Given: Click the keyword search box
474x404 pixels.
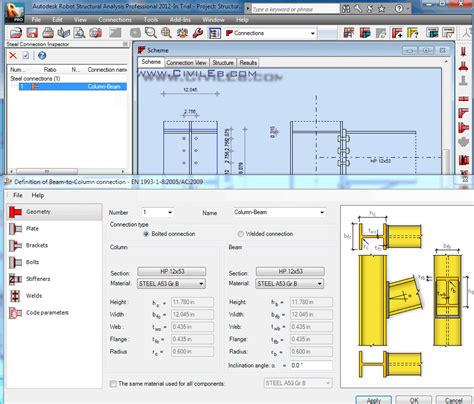Looking at the screenshot, I should click(x=295, y=9).
